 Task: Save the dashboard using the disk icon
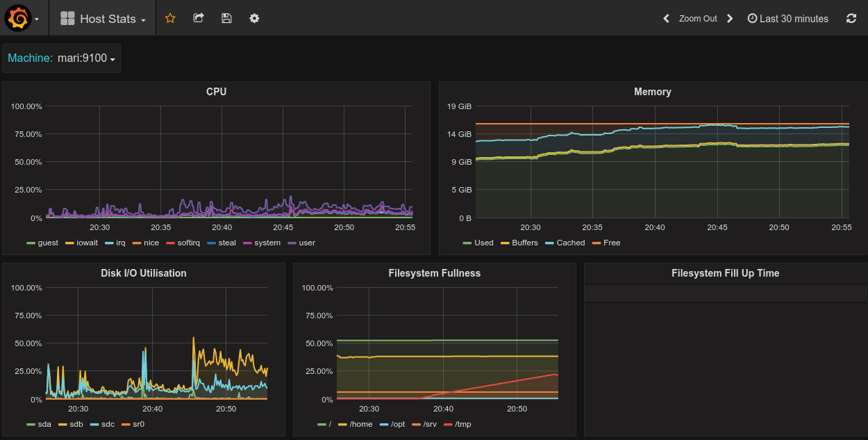(x=226, y=18)
